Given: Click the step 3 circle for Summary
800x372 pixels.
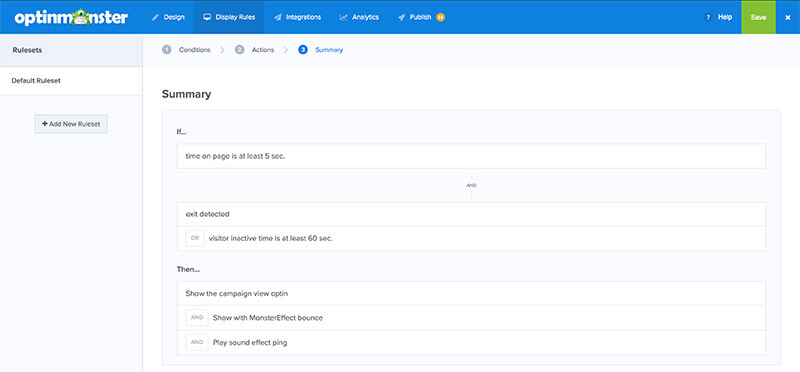Looking at the screenshot, I should [x=303, y=49].
